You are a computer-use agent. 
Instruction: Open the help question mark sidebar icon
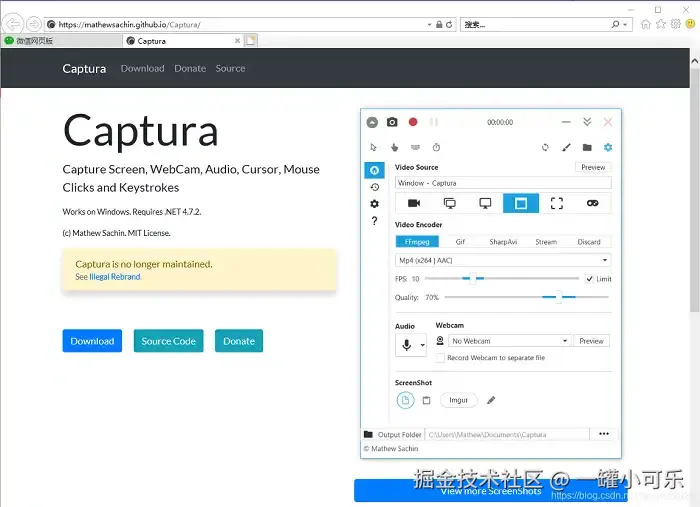375,221
